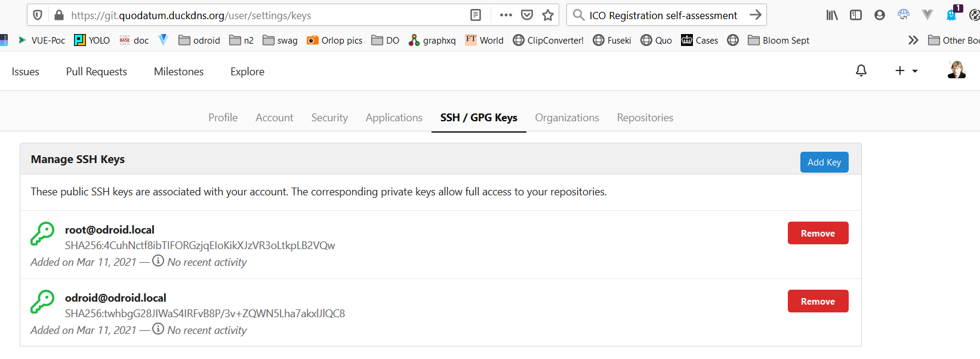Image resolution: width=980 pixels, height=359 pixels.
Task: Open the Applications settings tab
Action: pyautogui.click(x=394, y=118)
